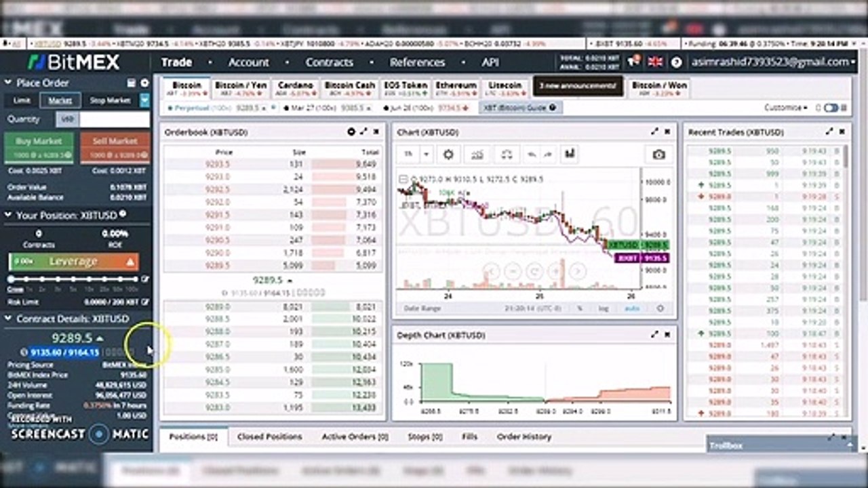Viewport: 868px width, 488px height.
Task: Open the XBT (Bitcoin) Guide
Action: point(521,108)
